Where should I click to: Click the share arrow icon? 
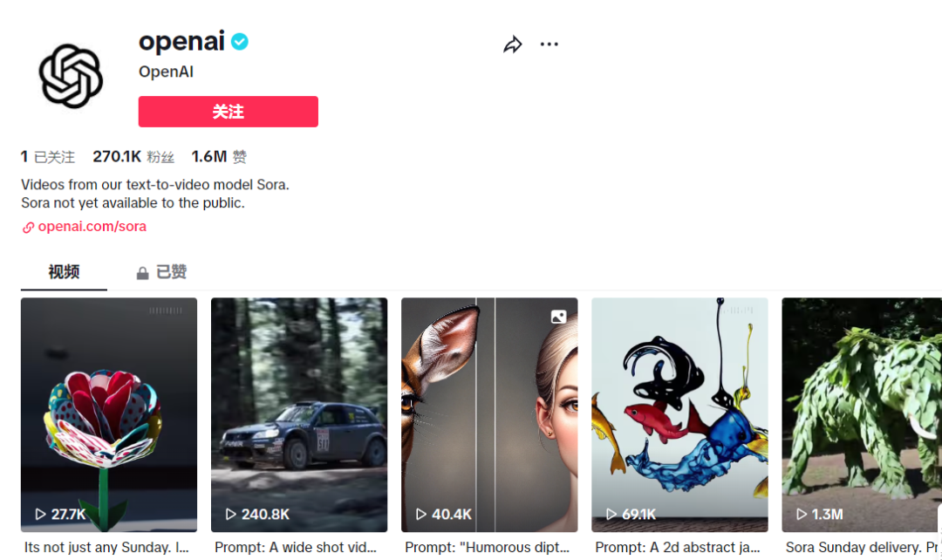pyautogui.click(x=513, y=44)
